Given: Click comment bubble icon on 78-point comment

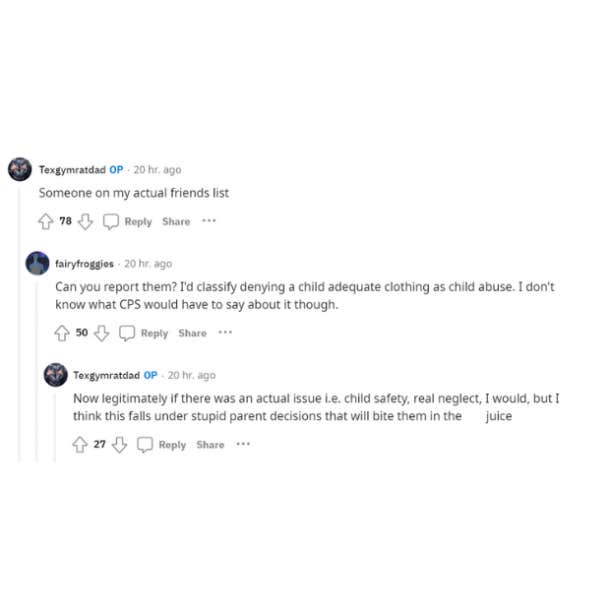Looking at the screenshot, I should coord(110,221).
